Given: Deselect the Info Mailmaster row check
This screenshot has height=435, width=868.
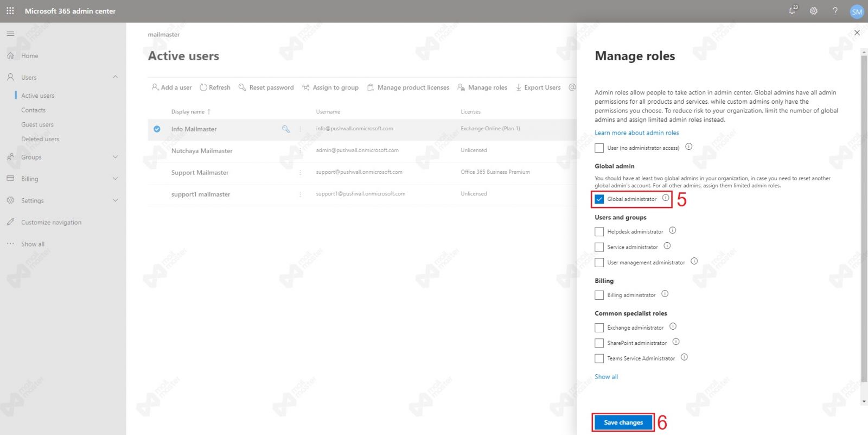Looking at the screenshot, I should click(x=157, y=129).
